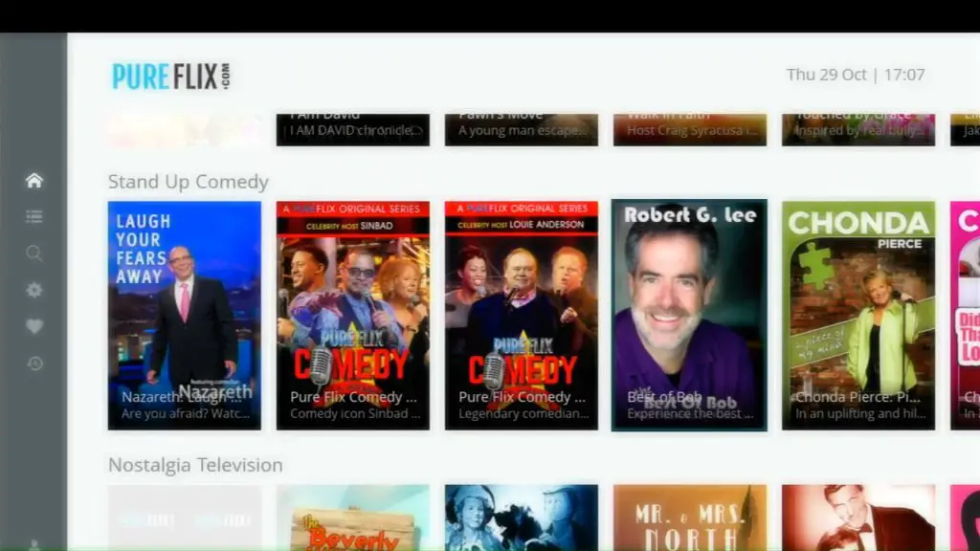Image resolution: width=980 pixels, height=551 pixels.
Task: Select the Nostalgia Television row heading
Action: click(x=195, y=465)
